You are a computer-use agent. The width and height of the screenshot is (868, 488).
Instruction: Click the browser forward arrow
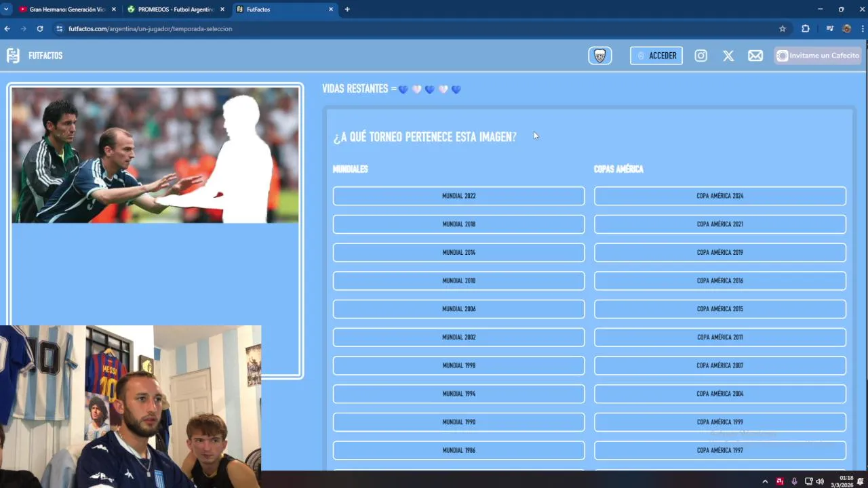pyautogui.click(x=24, y=28)
